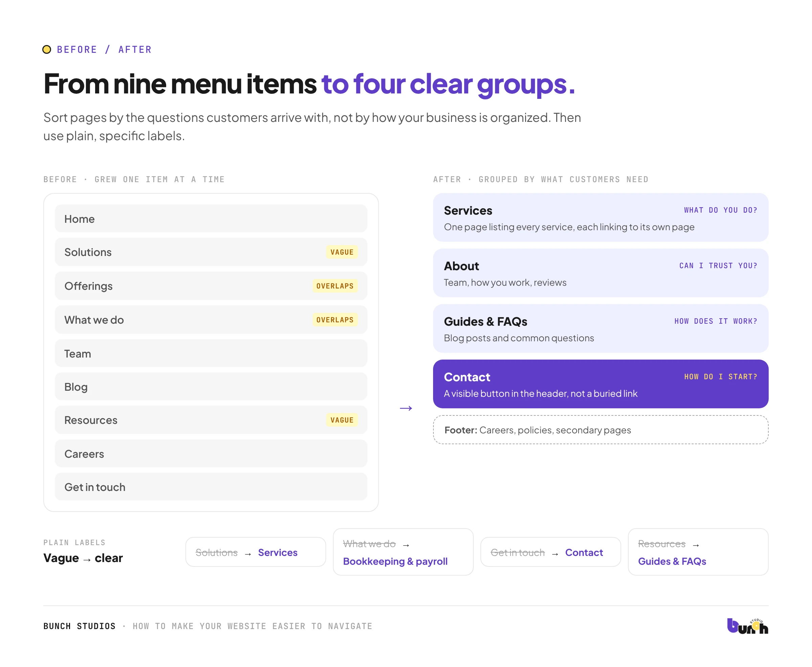Click the OVERLAPS tag on What we do
Screen dimensions: 812x667
tap(335, 320)
